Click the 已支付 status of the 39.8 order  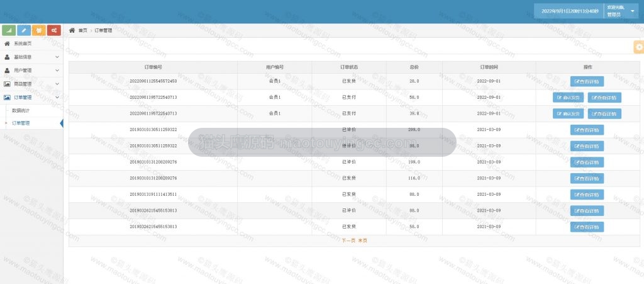click(348, 113)
